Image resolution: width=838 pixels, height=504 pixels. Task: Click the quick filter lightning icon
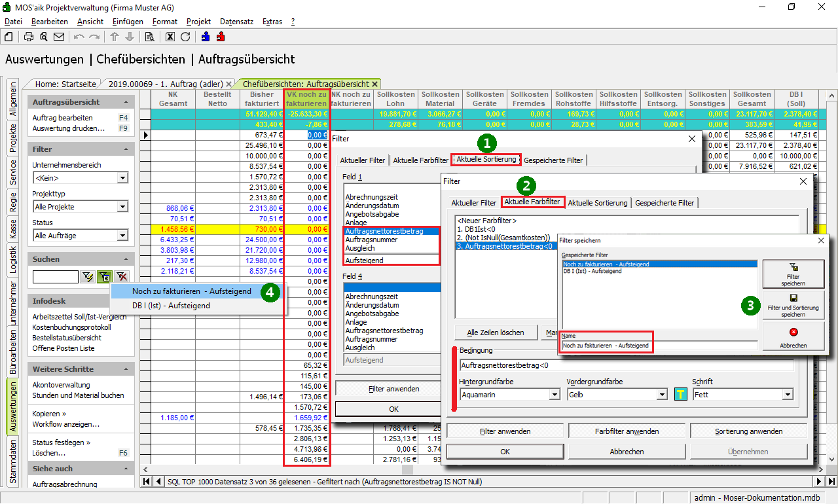pyautogui.click(x=88, y=277)
